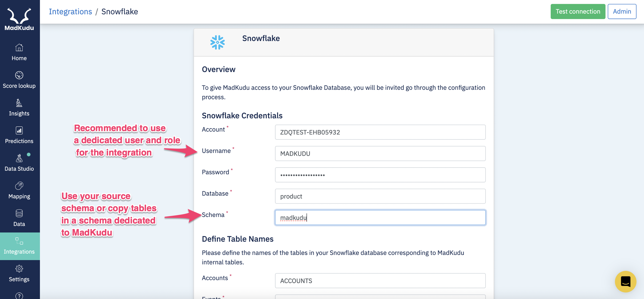Focus the Account input field
This screenshot has width=644, height=299.
pos(380,132)
